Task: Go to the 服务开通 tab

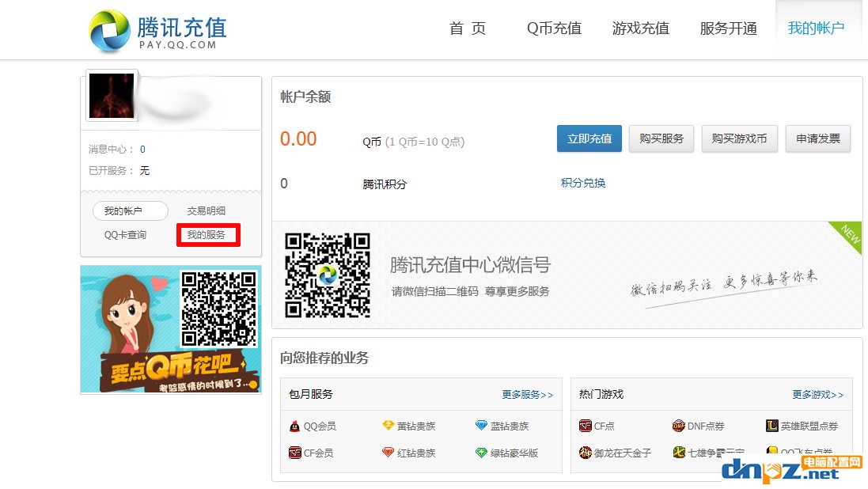Action: click(728, 28)
